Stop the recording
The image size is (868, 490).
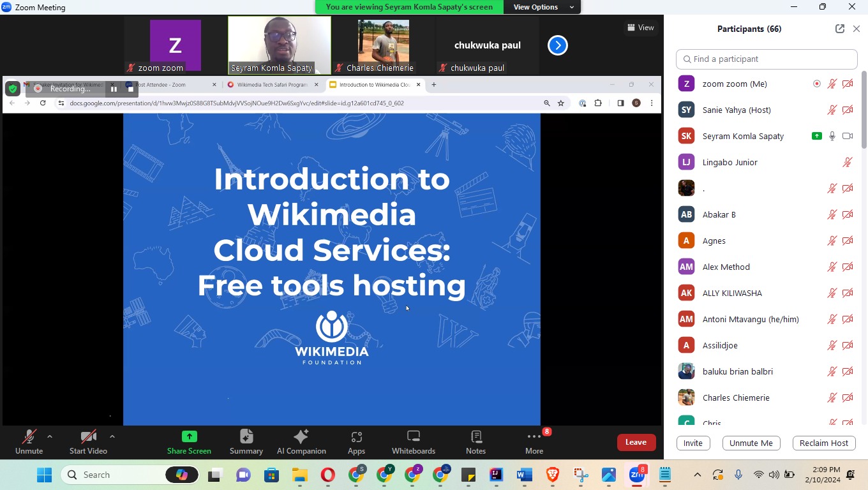coord(131,89)
